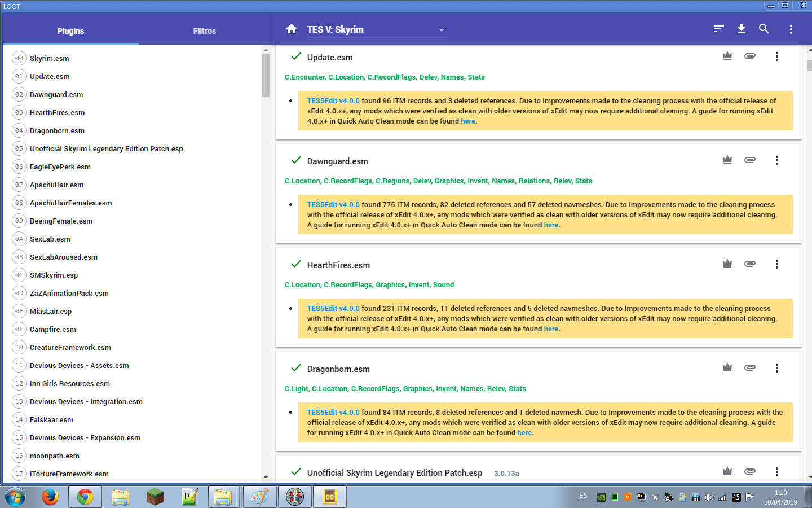The image size is (812, 508).
Task: Open Windows Start button
Action: [15, 497]
